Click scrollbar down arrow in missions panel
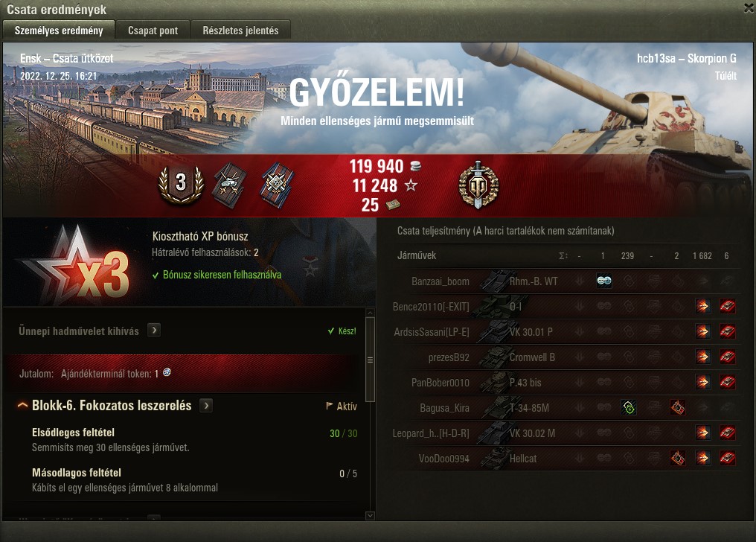This screenshot has height=542, width=756. (371, 516)
